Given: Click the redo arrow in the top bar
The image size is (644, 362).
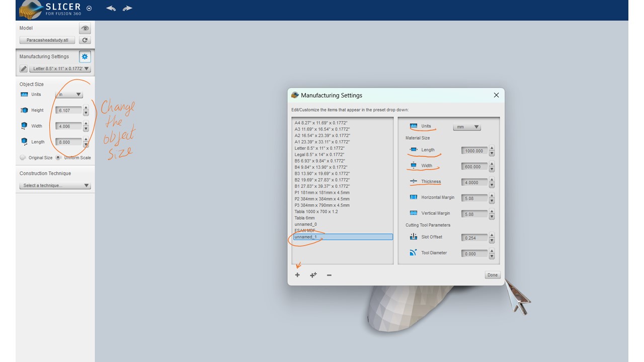Looking at the screenshot, I should tap(127, 8).
